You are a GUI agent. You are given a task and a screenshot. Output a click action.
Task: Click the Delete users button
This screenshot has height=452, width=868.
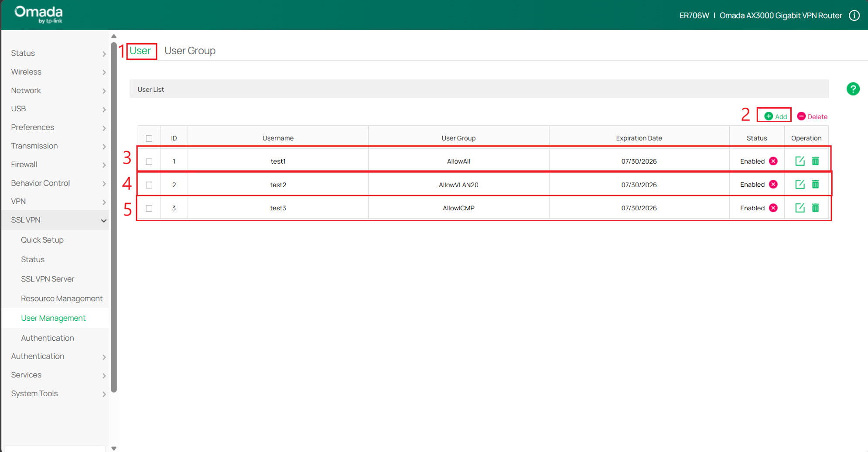pos(812,116)
